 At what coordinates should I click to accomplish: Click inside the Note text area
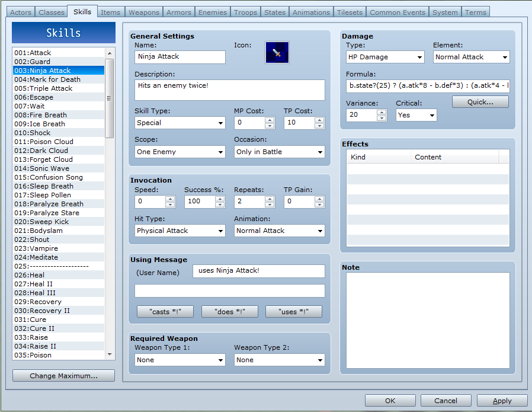click(428, 320)
